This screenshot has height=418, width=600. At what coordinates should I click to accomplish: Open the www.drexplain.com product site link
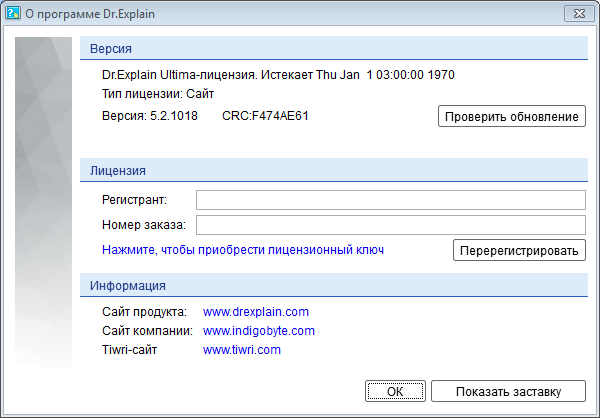256,312
